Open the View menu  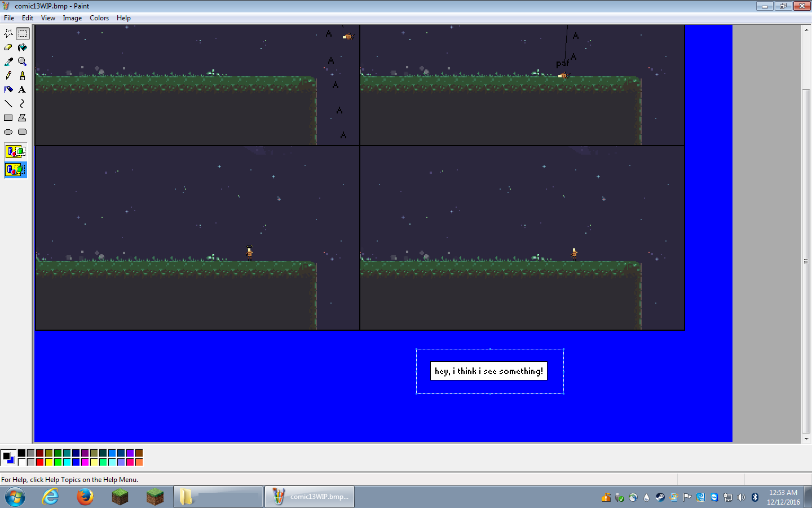point(48,18)
